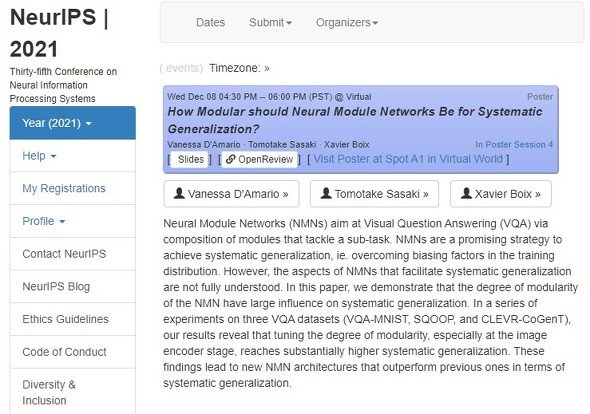This screenshot has width=590, height=414.
Task: Open the Dates menu item
Action: click(x=210, y=23)
